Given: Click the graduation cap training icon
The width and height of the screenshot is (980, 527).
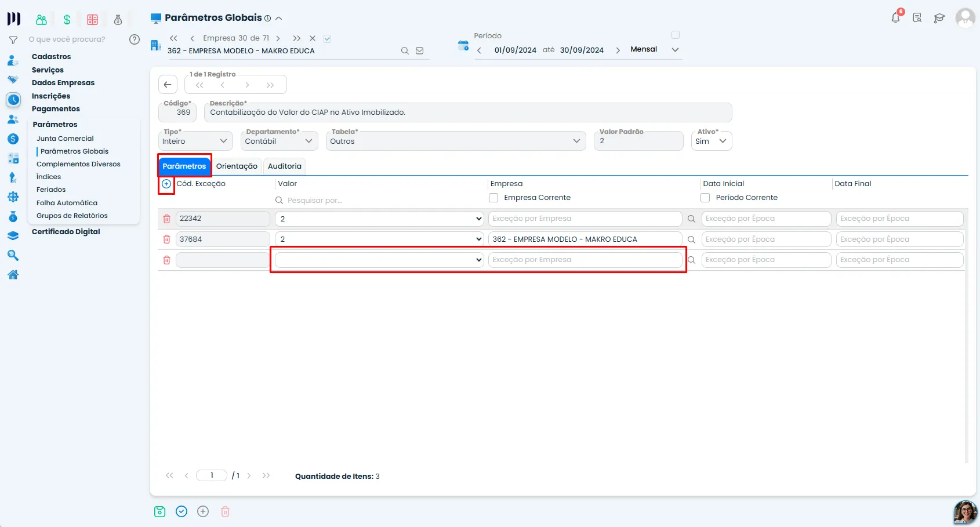Looking at the screenshot, I should point(939,18).
